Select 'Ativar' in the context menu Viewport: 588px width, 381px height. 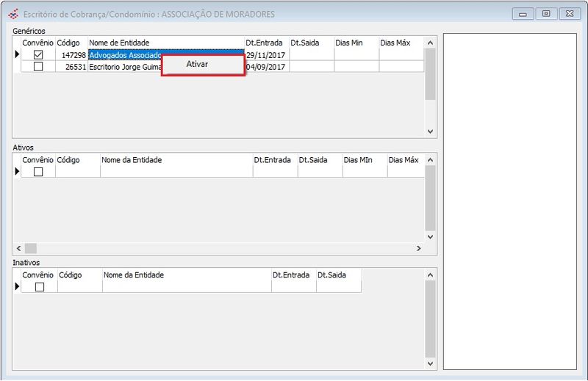197,65
